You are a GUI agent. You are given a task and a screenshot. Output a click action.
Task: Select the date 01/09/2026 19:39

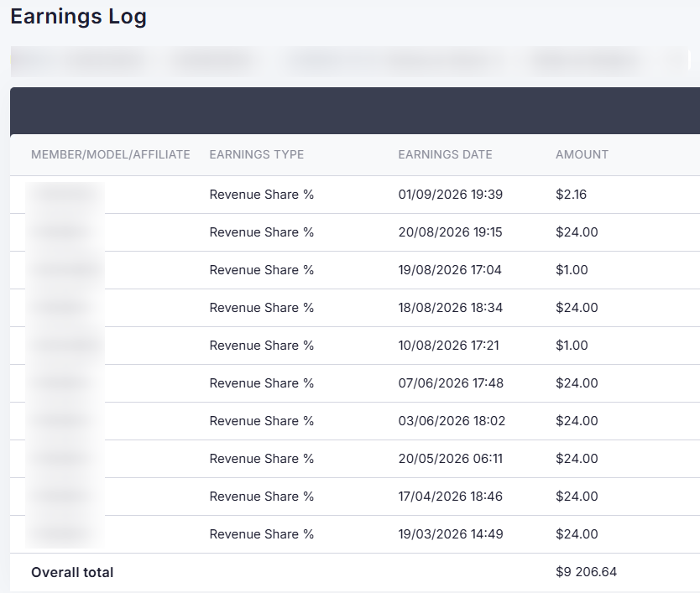451,195
